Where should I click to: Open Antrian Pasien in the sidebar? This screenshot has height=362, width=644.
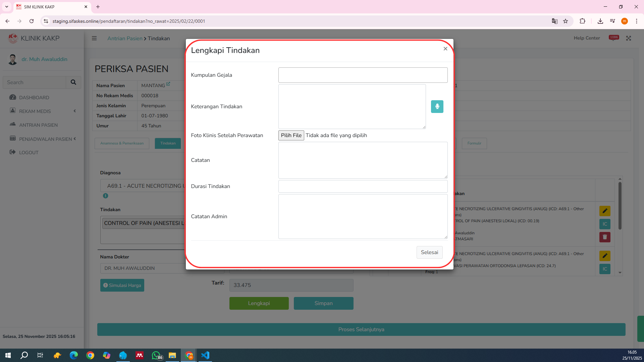[38, 125]
